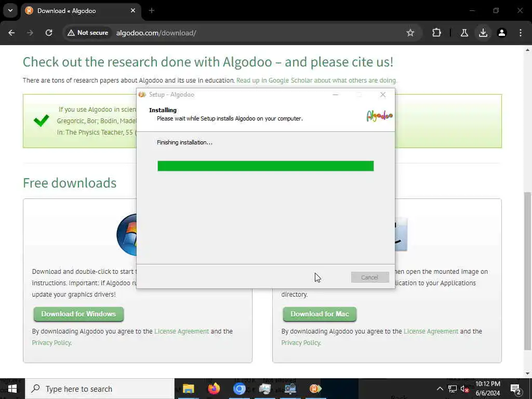Viewport: 532px width, 399px height.
Task: Open Privacy Policy link under Mac download
Action: pos(301,343)
